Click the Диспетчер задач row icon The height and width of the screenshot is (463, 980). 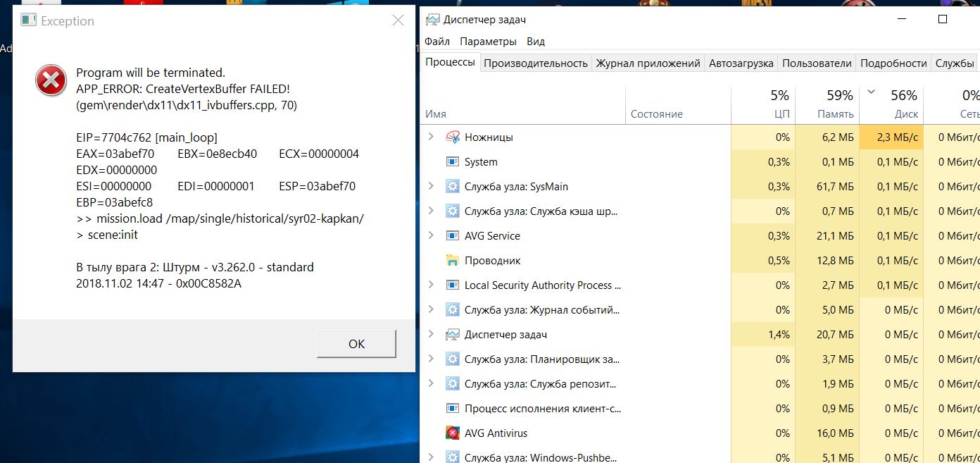point(453,335)
